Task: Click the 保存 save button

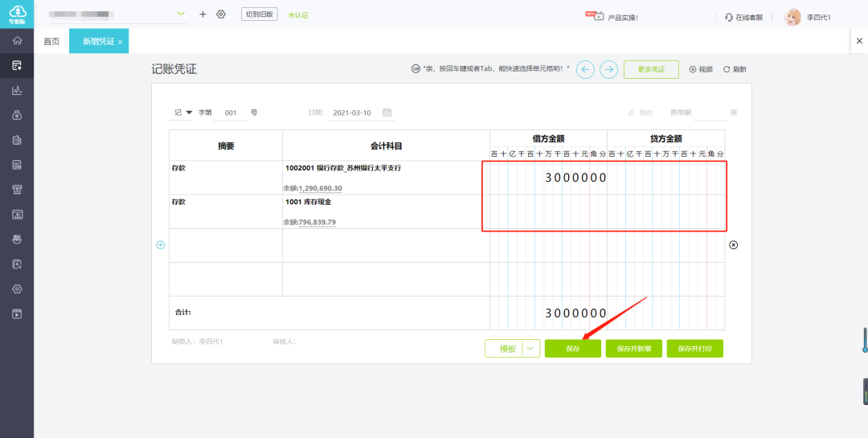Action: pyautogui.click(x=572, y=348)
